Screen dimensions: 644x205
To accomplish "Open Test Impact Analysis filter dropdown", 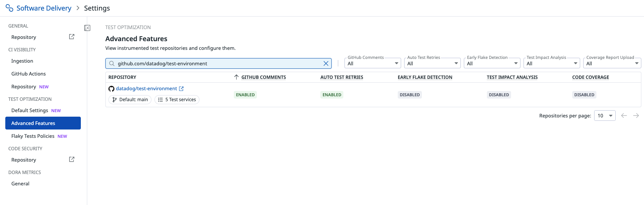I will [x=552, y=63].
